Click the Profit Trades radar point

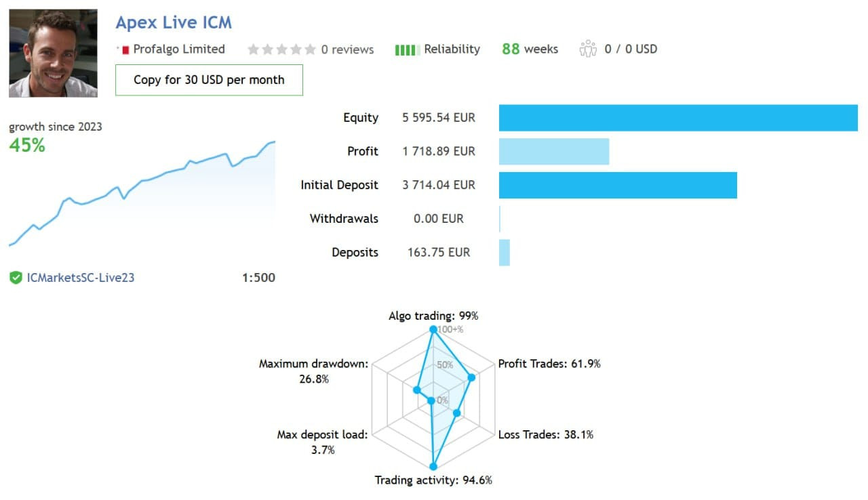[472, 377]
